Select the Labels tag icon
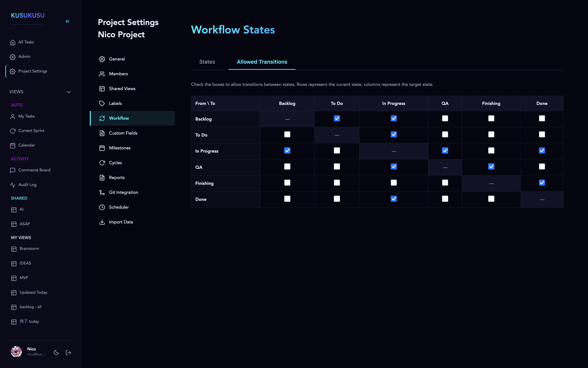This screenshot has height=368, width=588. (102, 103)
